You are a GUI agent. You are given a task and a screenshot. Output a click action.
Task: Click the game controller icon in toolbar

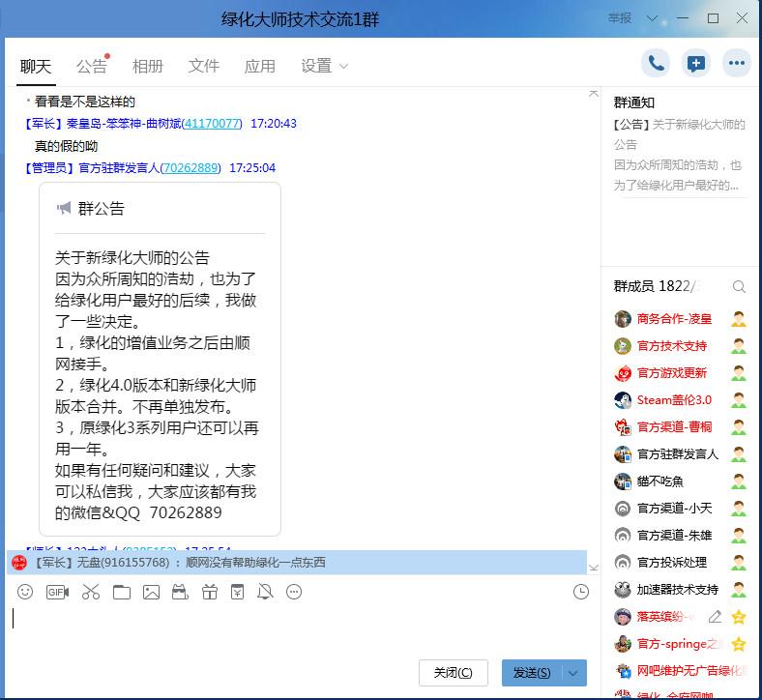point(180,592)
